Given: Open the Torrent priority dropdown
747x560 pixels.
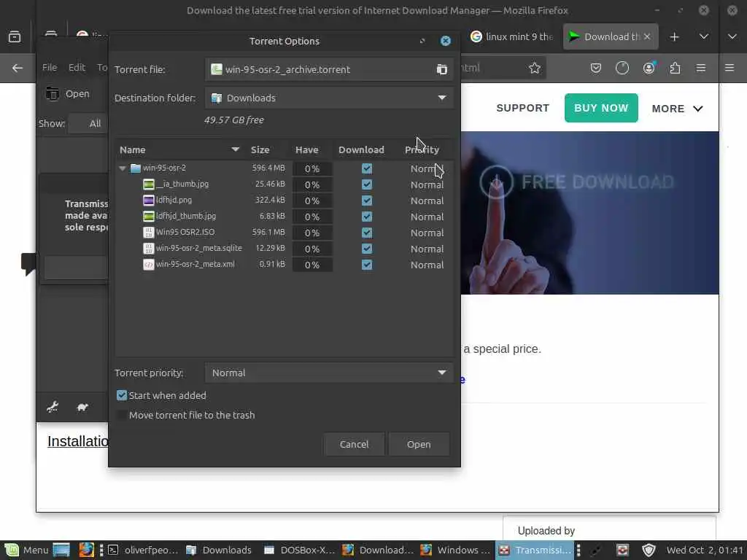Looking at the screenshot, I should (x=329, y=373).
